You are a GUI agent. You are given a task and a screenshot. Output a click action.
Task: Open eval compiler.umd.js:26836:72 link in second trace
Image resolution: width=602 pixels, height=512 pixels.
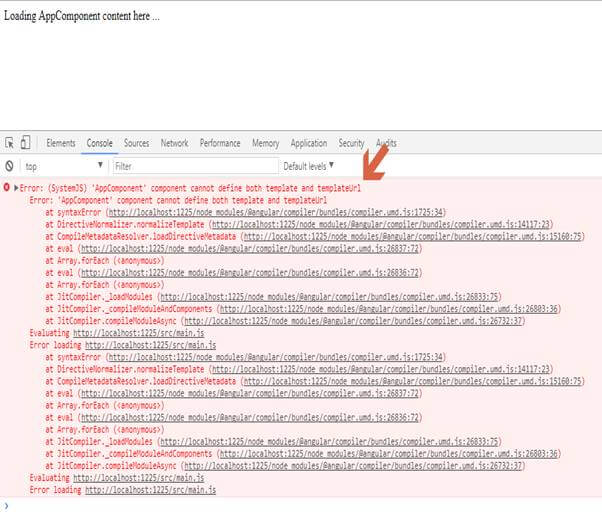250,418
